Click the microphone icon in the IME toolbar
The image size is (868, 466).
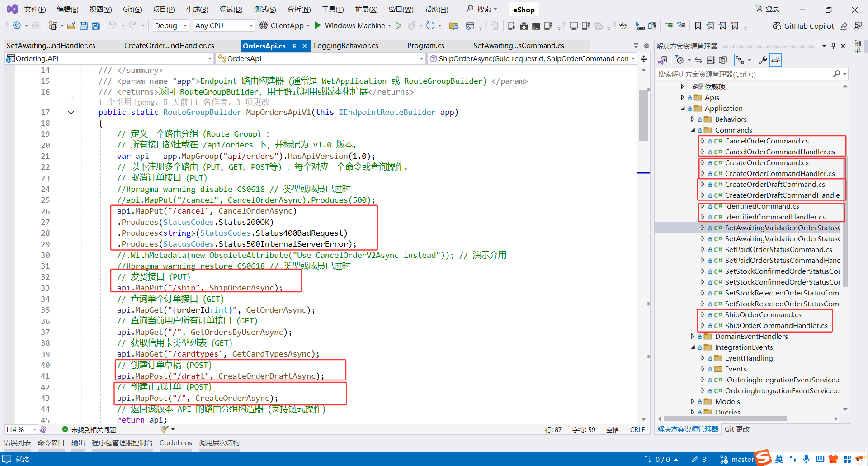tap(806, 459)
